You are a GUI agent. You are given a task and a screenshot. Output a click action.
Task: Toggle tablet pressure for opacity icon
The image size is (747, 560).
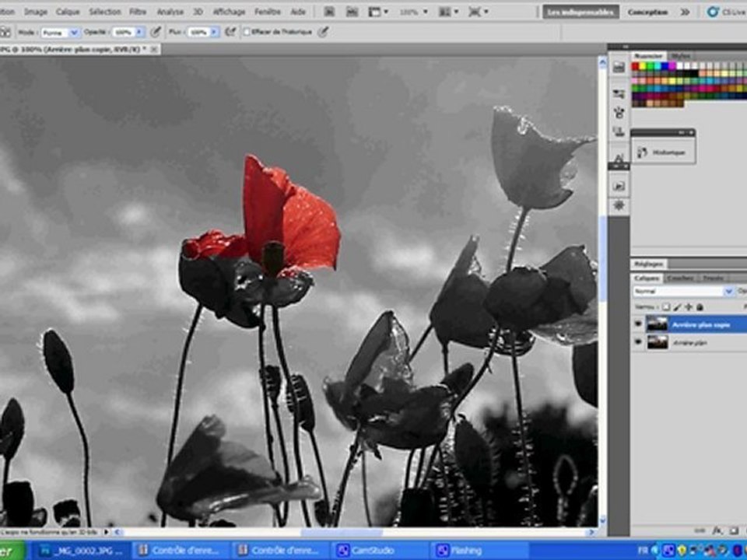tap(156, 33)
